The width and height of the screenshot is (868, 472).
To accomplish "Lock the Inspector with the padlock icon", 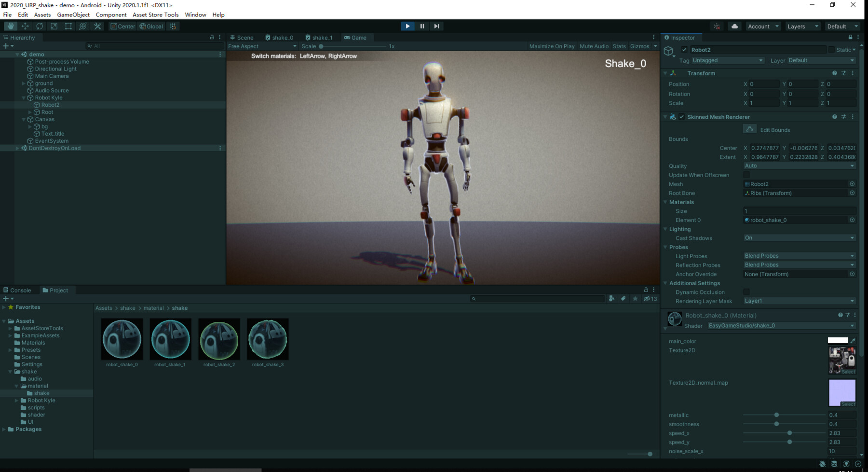I will click(850, 37).
